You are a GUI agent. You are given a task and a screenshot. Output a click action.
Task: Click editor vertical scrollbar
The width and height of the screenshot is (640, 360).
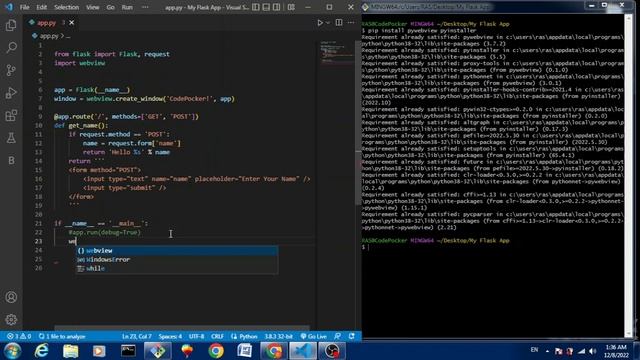point(358,122)
